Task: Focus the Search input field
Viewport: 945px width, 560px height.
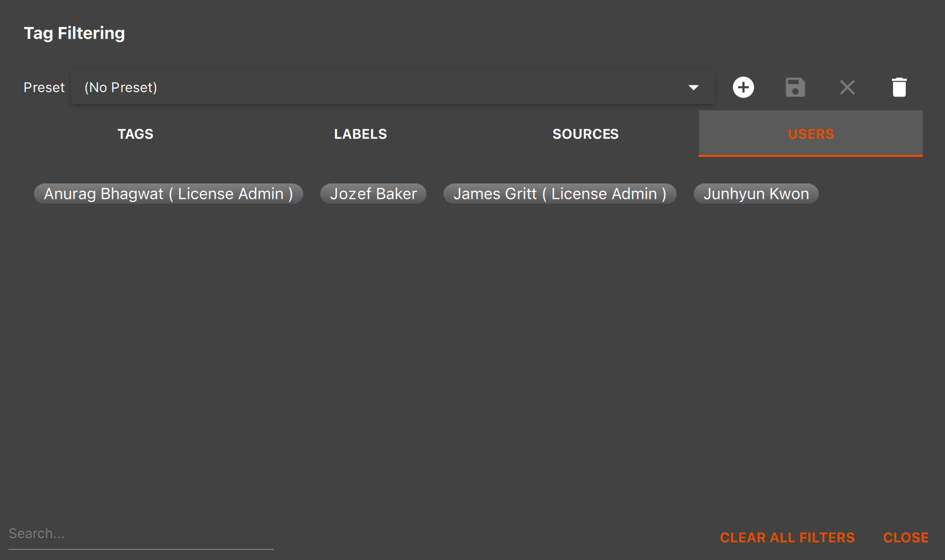Action: [x=141, y=533]
